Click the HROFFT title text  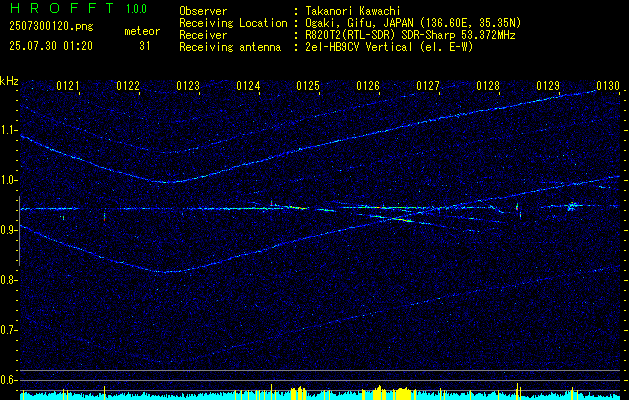61,8
